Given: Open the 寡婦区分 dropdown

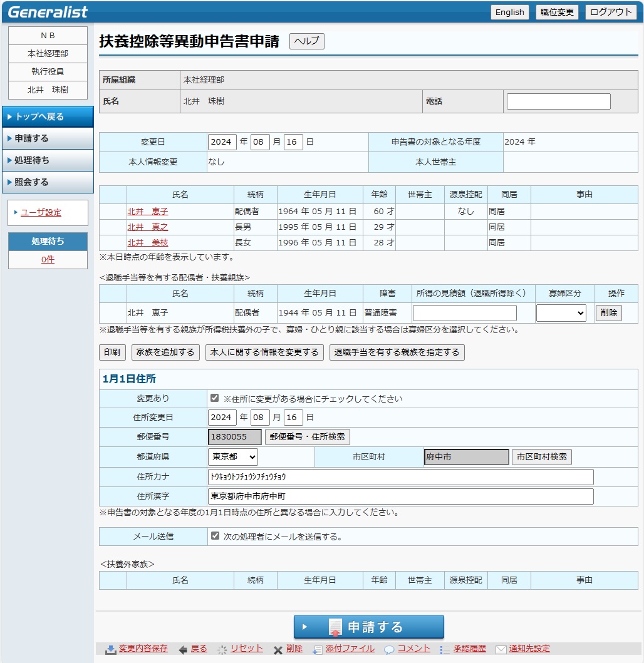Looking at the screenshot, I should [561, 313].
